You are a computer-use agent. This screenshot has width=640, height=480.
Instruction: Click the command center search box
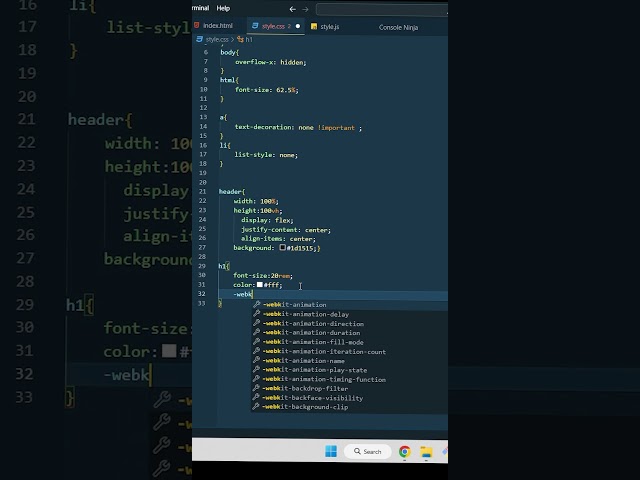382,9
